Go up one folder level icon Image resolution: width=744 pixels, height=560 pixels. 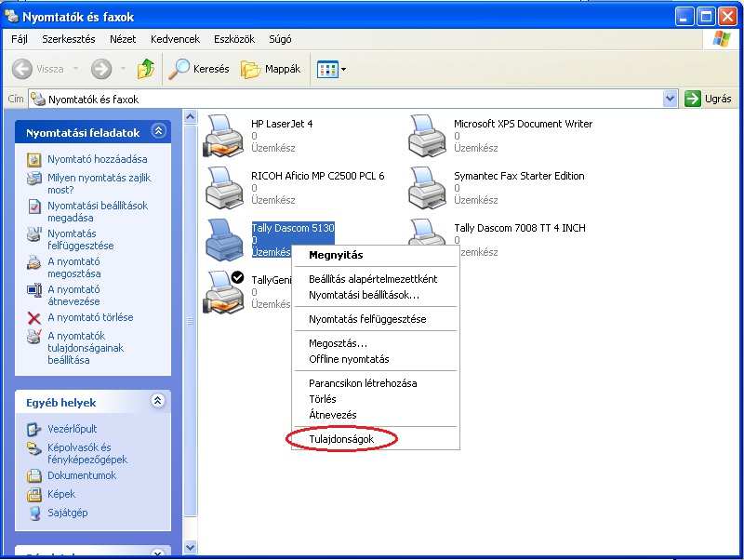tap(146, 69)
